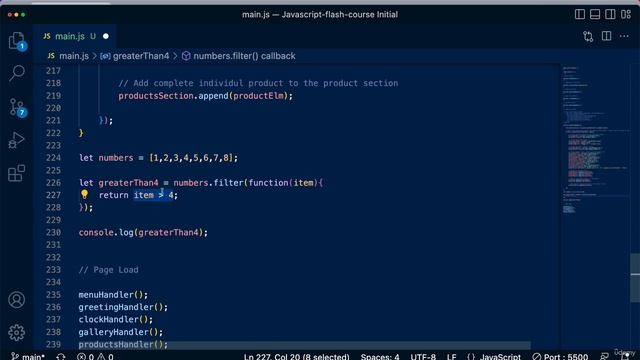Click UTF-8 encoding in status bar
640x360 pixels.
423,356
